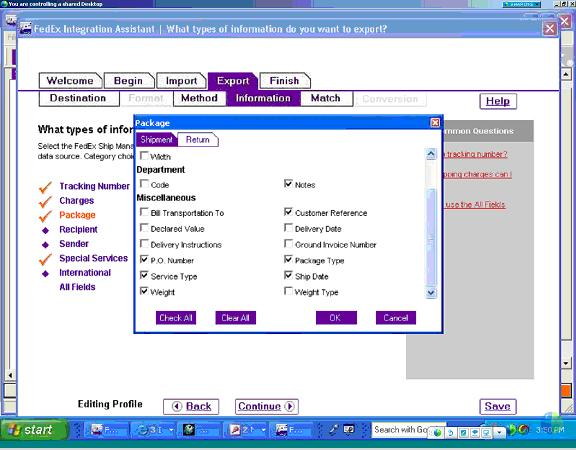Viewport: 576px width, 450px height.
Task: Open the Welcome tab
Action: tap(70, 80)
